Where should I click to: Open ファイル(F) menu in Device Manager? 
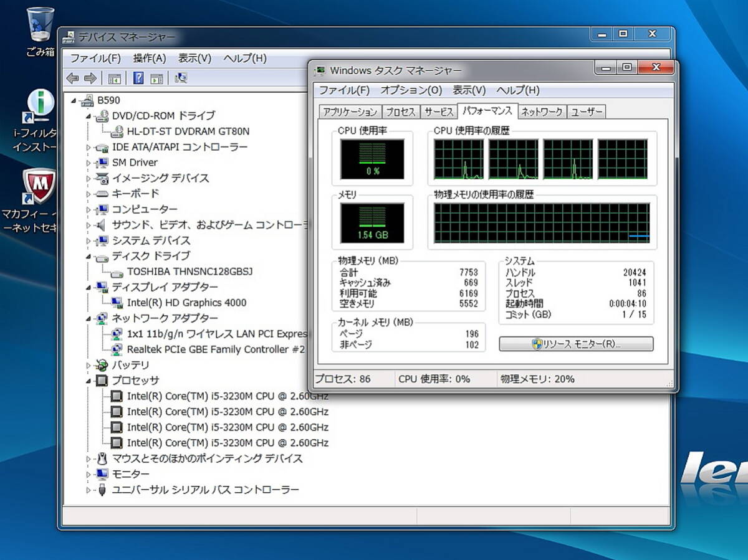(95, 59)
